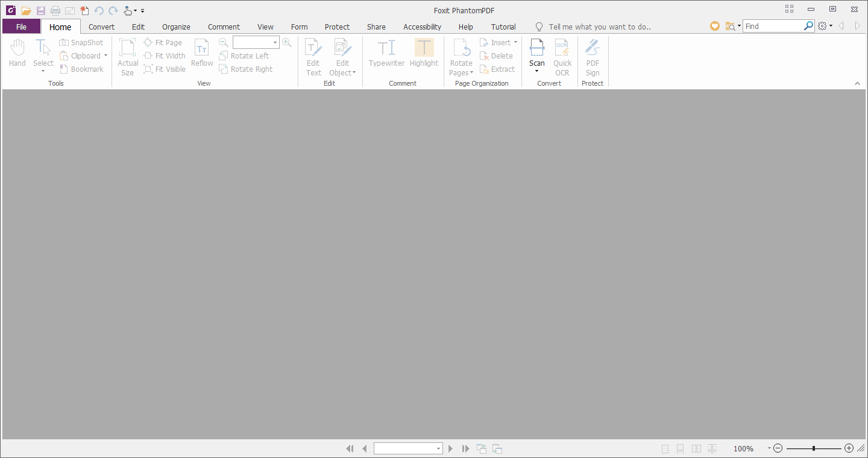Select the Typewriter tool
868x458 pixels.
coord(387,52)
